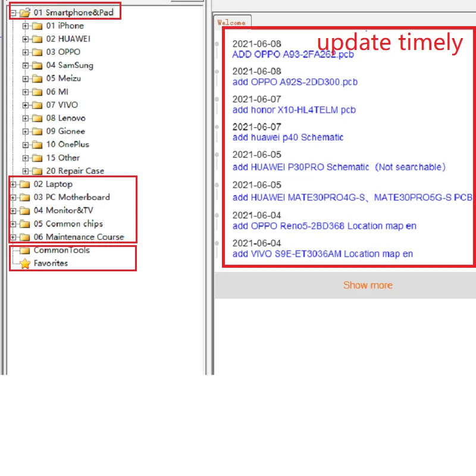
Task: Expand the 05 Meizu folder
Action: click(x=26, y=79)
